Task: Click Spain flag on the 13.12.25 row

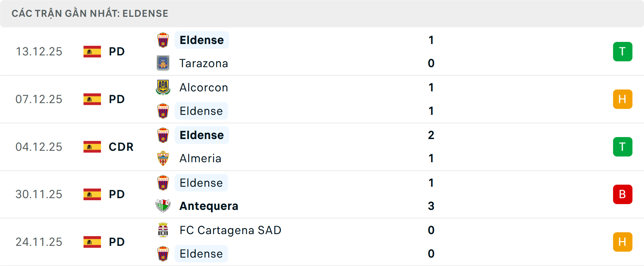Action: click(x=92, y=52)
